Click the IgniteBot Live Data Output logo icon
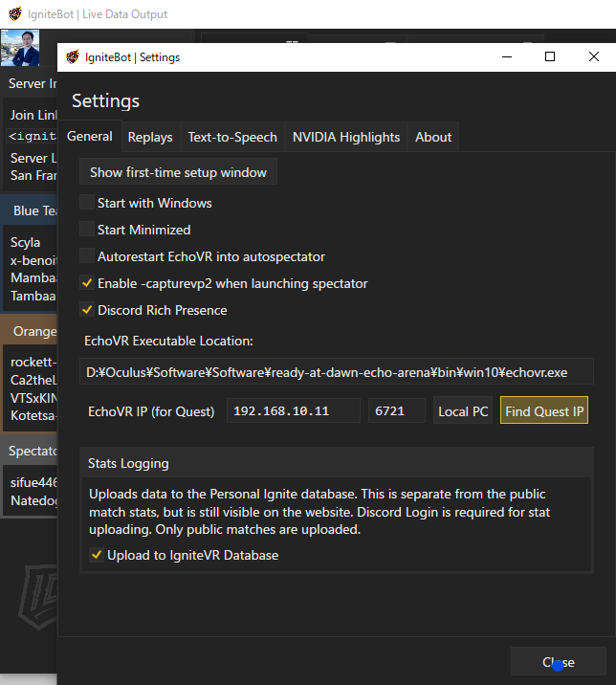The height and width of the screenshot is (685, 616). [15, 14]
